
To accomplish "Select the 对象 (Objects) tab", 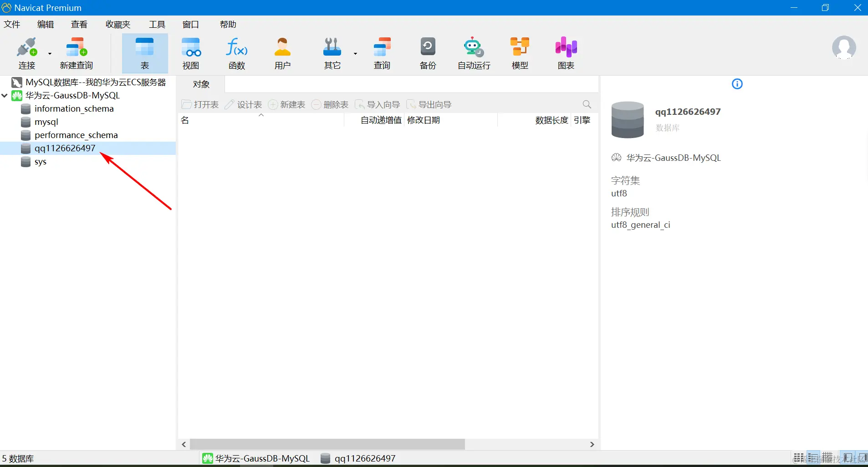I will point(201,84).
